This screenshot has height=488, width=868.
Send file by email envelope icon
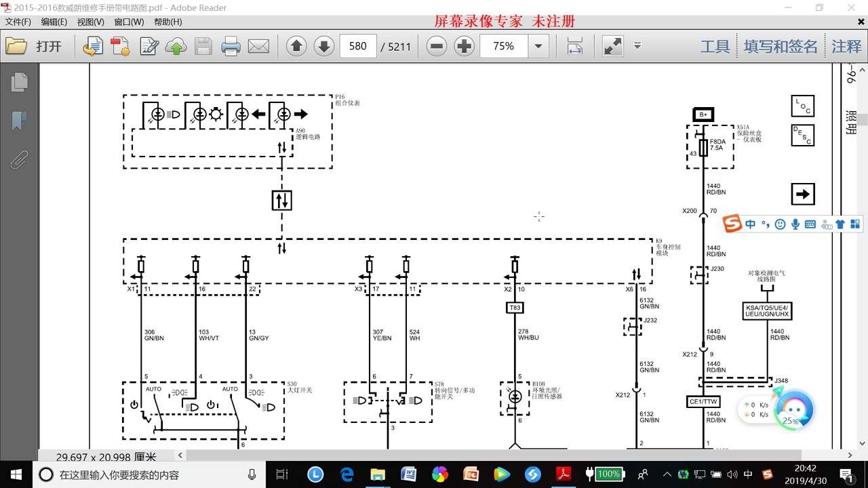point(258,46)
